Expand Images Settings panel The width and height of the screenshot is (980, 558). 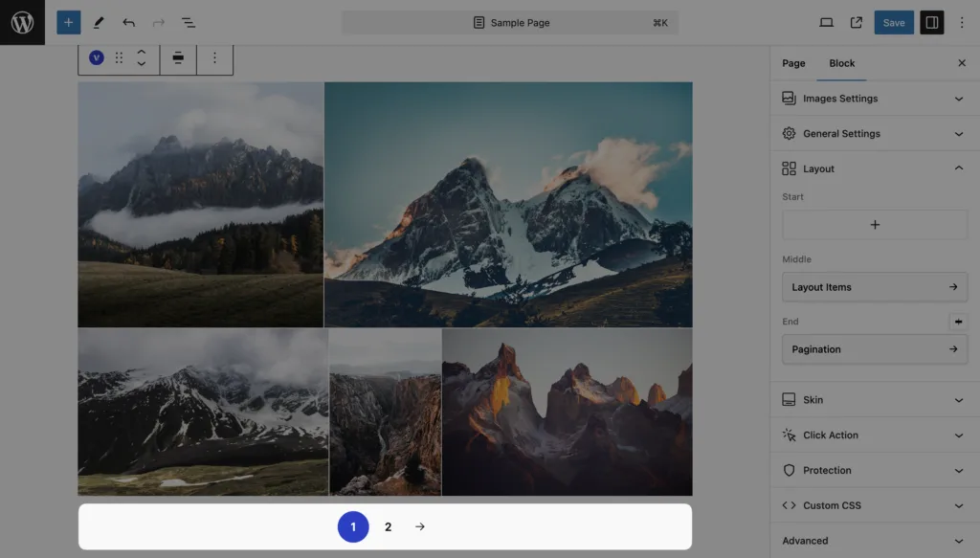(x=875, y=98)
